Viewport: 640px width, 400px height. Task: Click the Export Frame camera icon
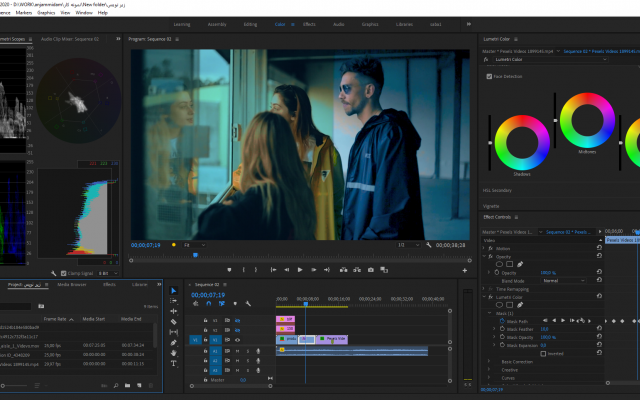pos(371,270)
